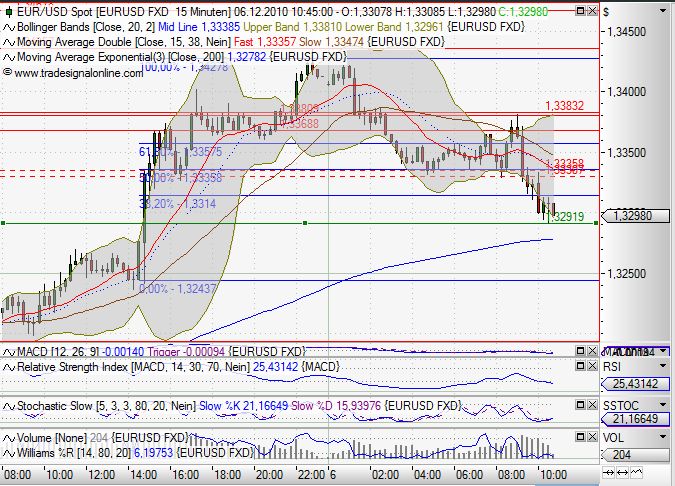Viewport: 675px width, 486px height.
Task: Click the 204 volume value marker
Action: [x=635, y=455]
